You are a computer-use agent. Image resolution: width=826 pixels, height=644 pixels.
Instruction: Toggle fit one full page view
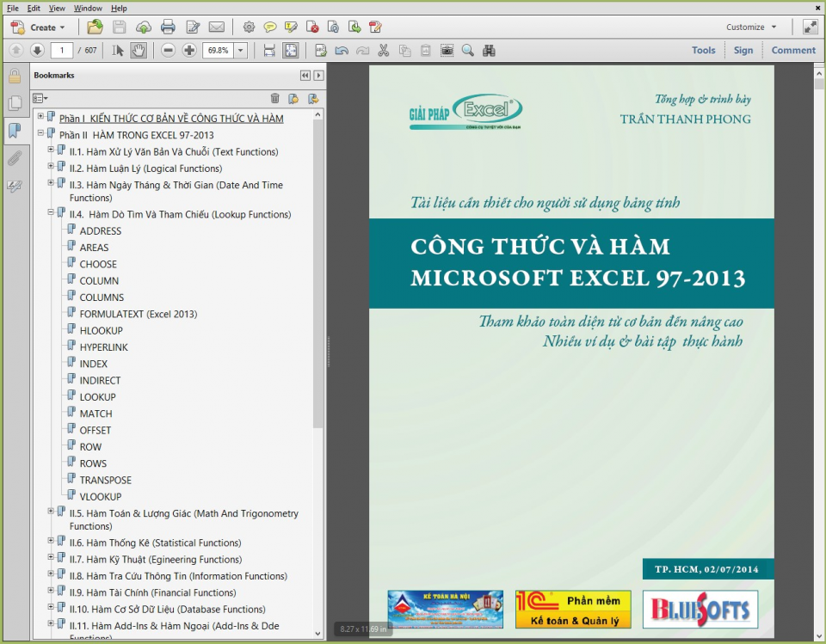coord(291,50)
